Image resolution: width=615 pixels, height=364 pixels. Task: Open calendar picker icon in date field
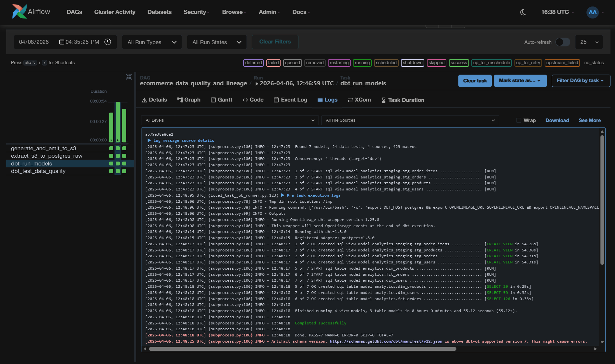point(62,42)
